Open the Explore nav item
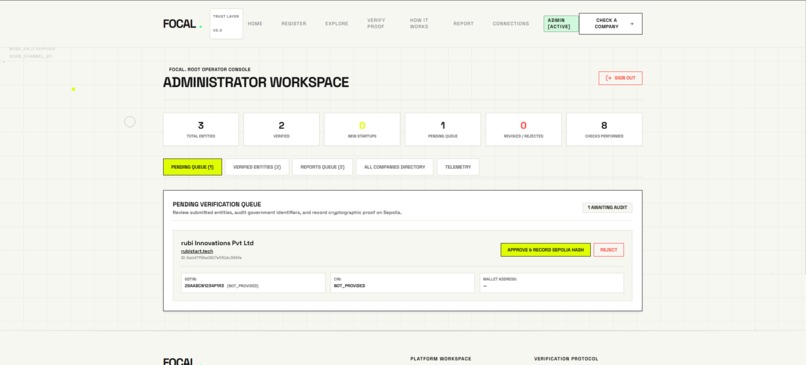The width and height of the screenshot is (806, 365). pos(337,24)
